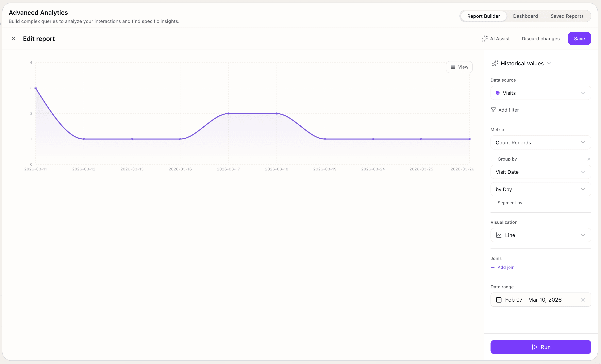601x364 pixels.
Task: Click the calendar icon in Date range
Action: pos(499,300)
